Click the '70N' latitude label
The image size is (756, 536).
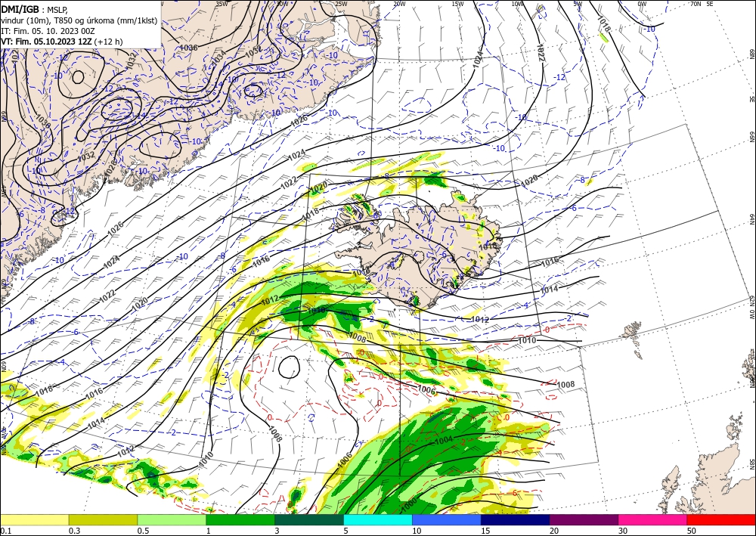click(696, 4)
